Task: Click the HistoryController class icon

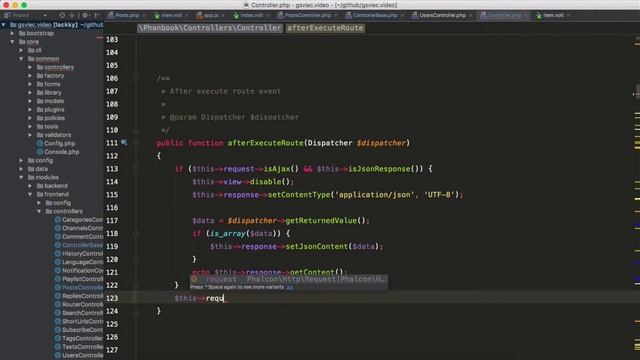Action: coord(58,253)
